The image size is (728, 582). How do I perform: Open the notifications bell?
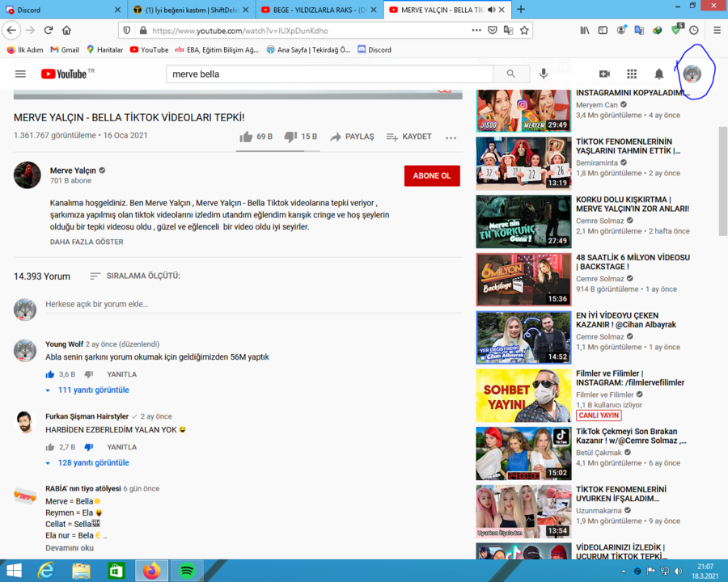pyautogui.click(x=658, y=74)
